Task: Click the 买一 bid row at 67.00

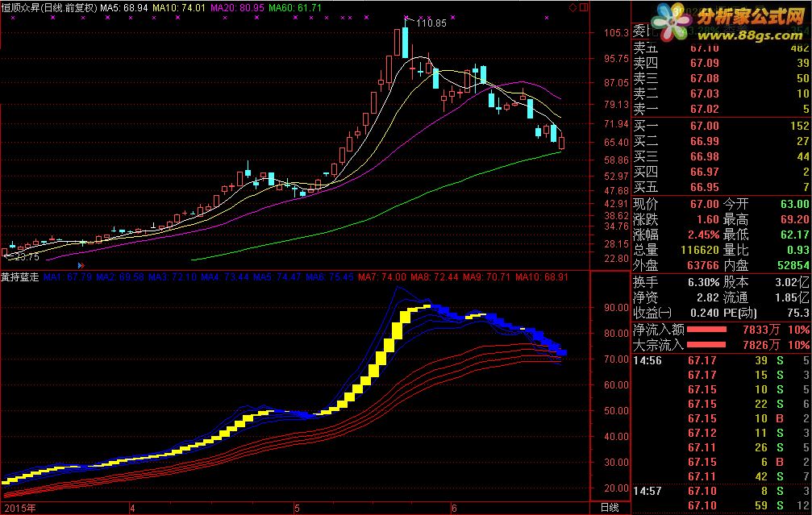Action: [721, 126]
